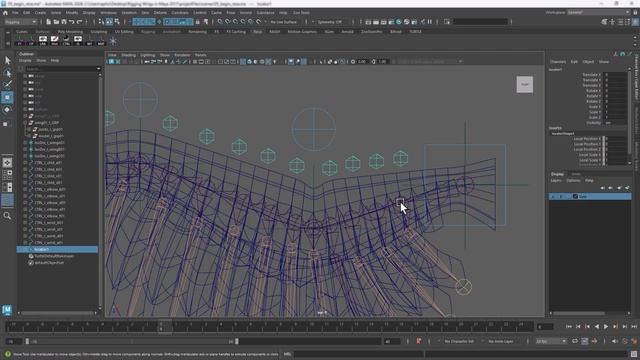The height and width of the screenshot is (360, 640).
Task: Click the Undo arrow icon
Action: click(72, 22)
